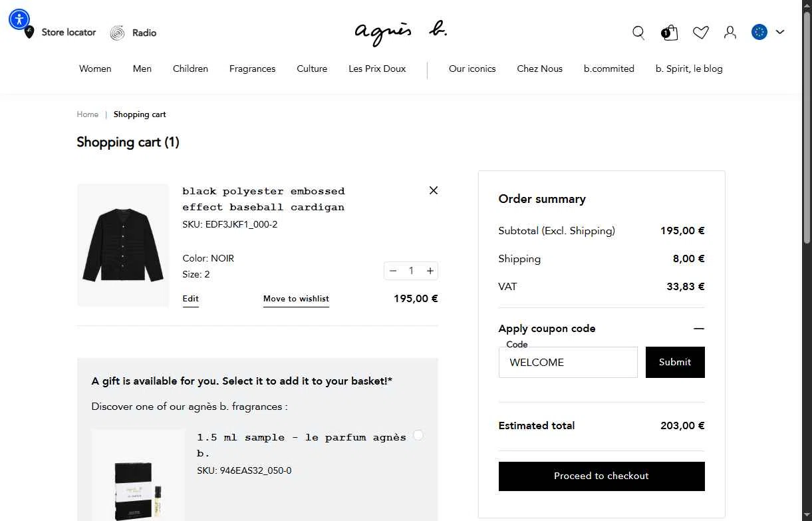Decrease cardigan quantity with minus
The image size is (812, 521).
[393, 271]
